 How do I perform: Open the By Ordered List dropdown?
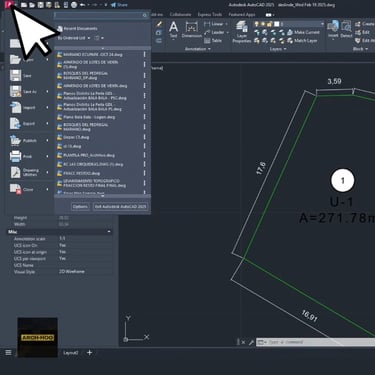[74, 38]
